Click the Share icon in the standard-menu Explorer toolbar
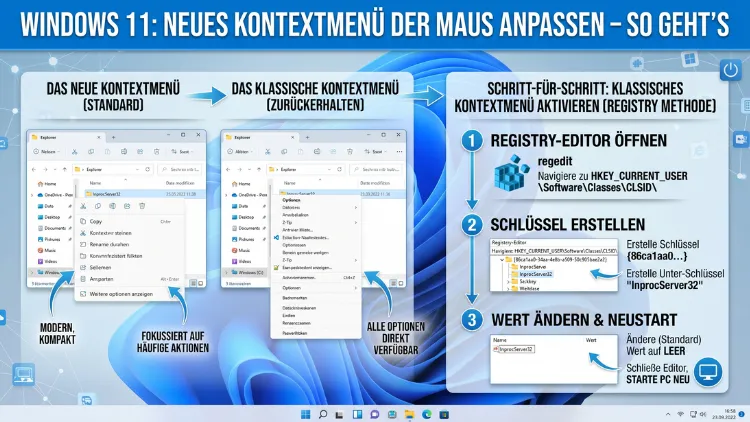 click(140, 152)
